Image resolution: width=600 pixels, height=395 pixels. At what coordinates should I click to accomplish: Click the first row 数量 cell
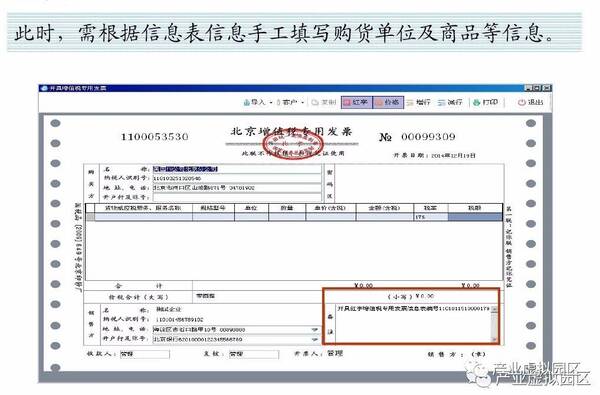coord(287,217)
